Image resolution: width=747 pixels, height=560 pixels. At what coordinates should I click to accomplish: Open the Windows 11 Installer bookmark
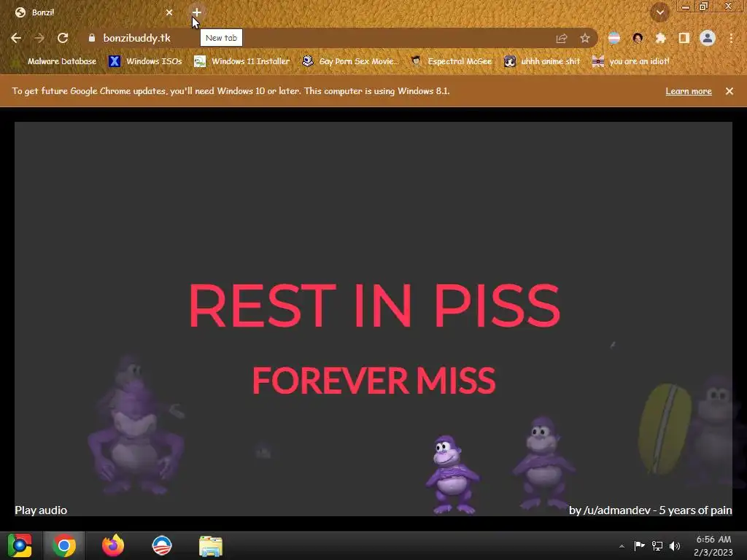pyautogui.click(x=242, y=61)
